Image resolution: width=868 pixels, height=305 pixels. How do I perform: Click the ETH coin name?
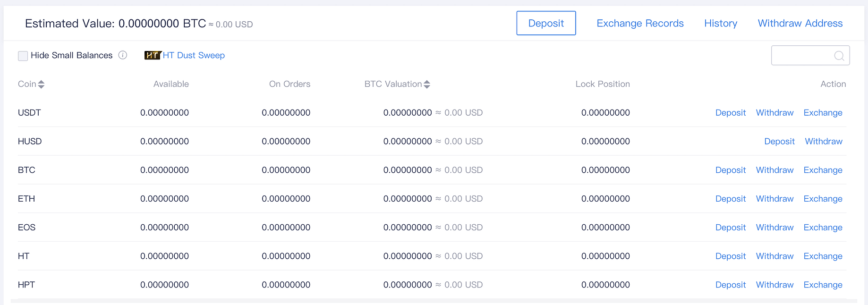point(26,199)
